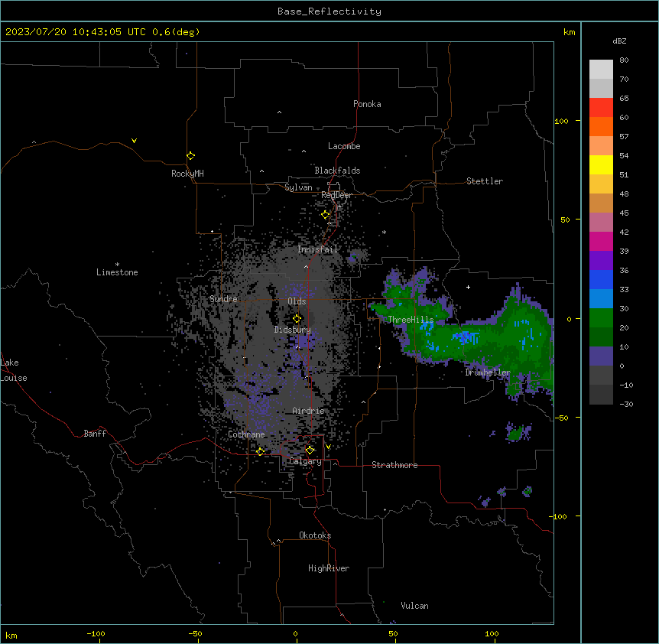The height and width of the screenshot is (644, 659).
Task: Click the Sylvan label
Action: point(298,187)
